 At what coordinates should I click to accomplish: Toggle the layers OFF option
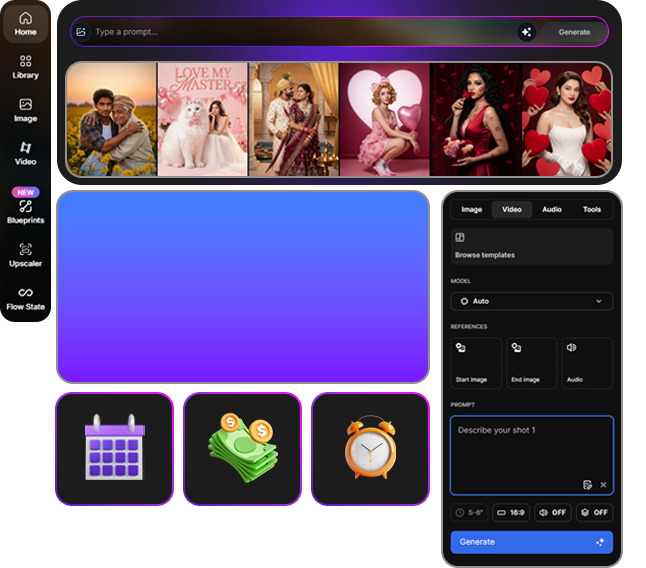594,513
